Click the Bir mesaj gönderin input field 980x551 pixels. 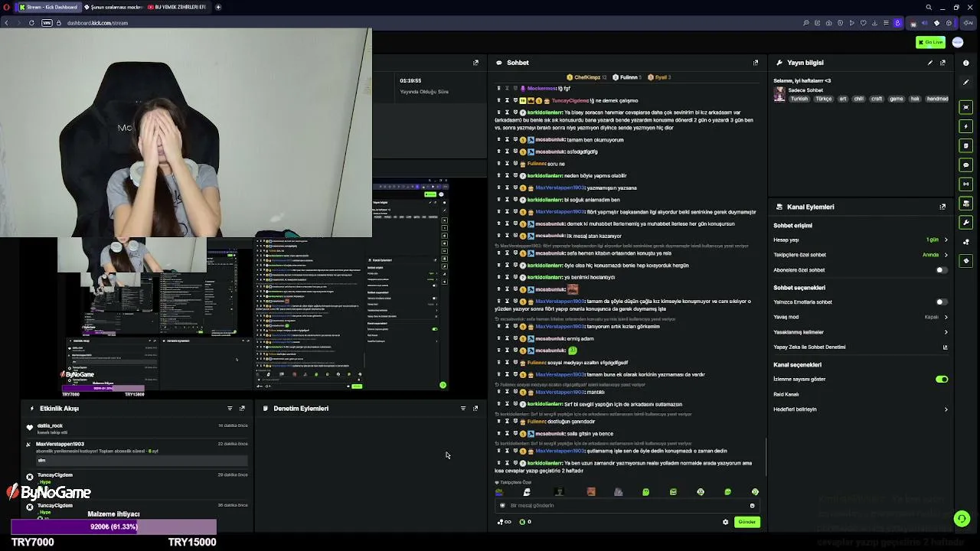[627, 505]
